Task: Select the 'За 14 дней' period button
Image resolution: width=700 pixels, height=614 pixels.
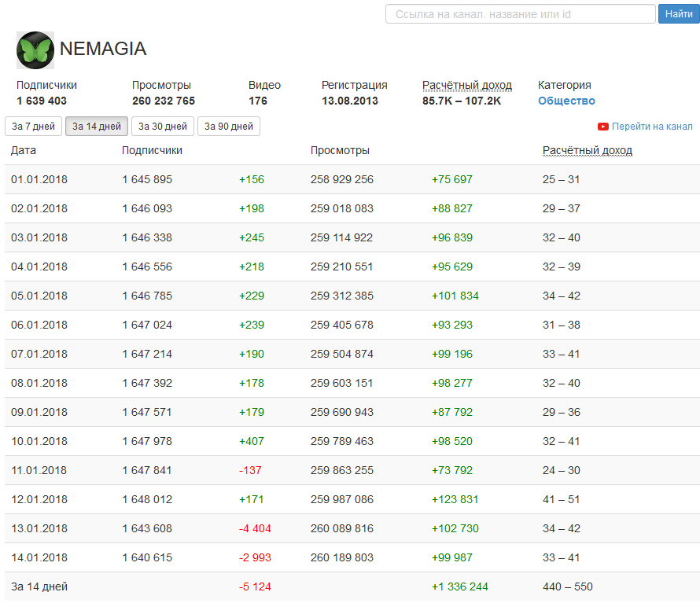Action: click(x=97, y=127)
